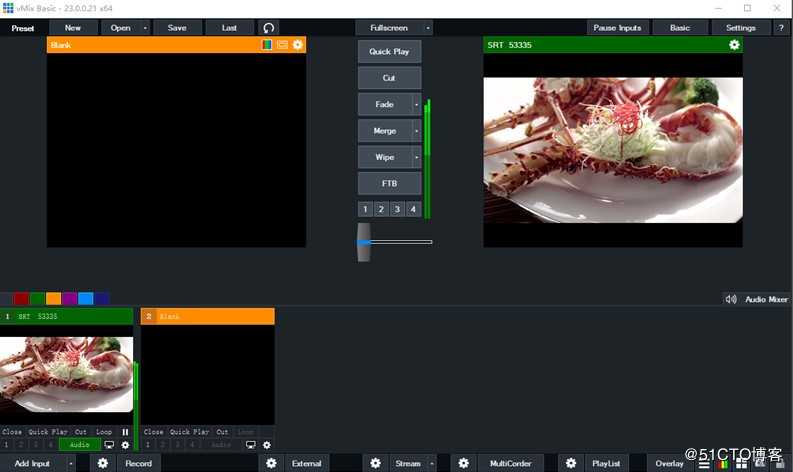Click the MultiCorder button
The height and width of the screenshot is (472, 793).
click(511, 463)
